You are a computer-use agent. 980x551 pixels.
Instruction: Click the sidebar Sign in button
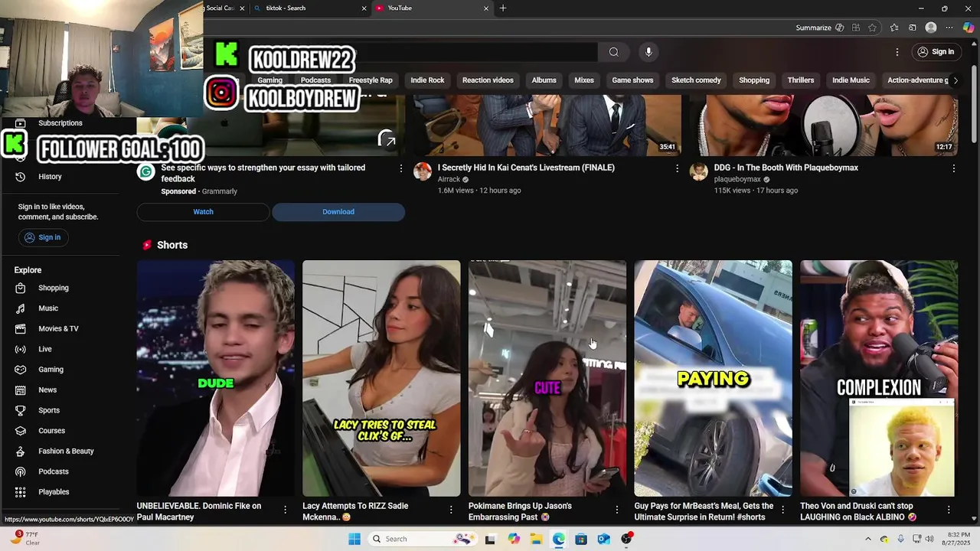[43, 237]
